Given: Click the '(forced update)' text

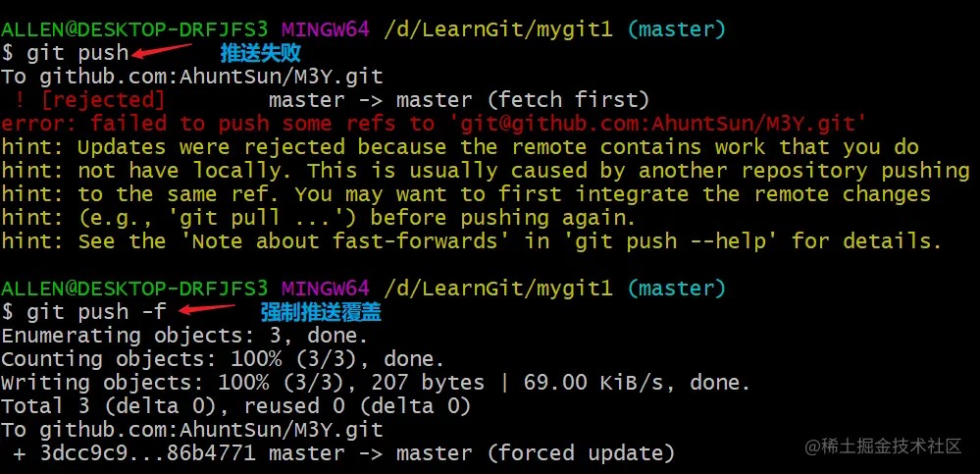Looking at the screenshot, I should (581, 453).
